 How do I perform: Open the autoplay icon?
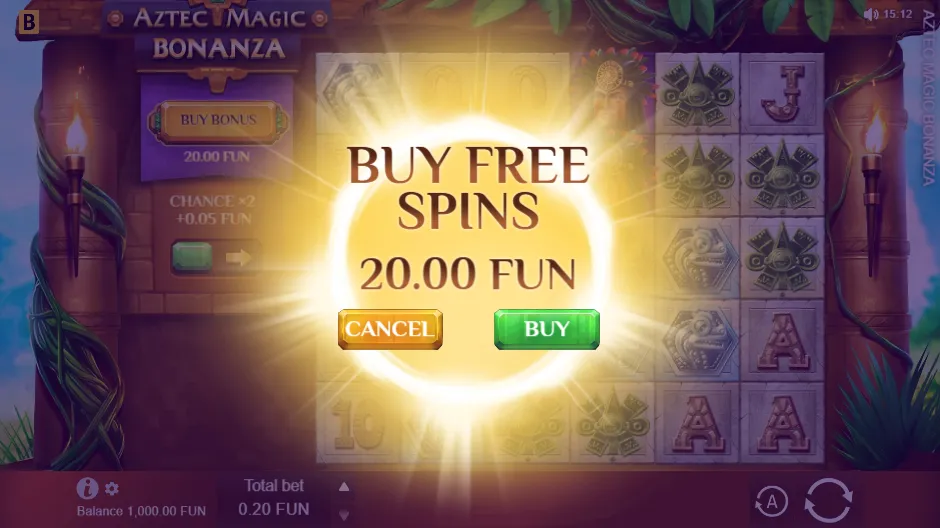point(772,501)
